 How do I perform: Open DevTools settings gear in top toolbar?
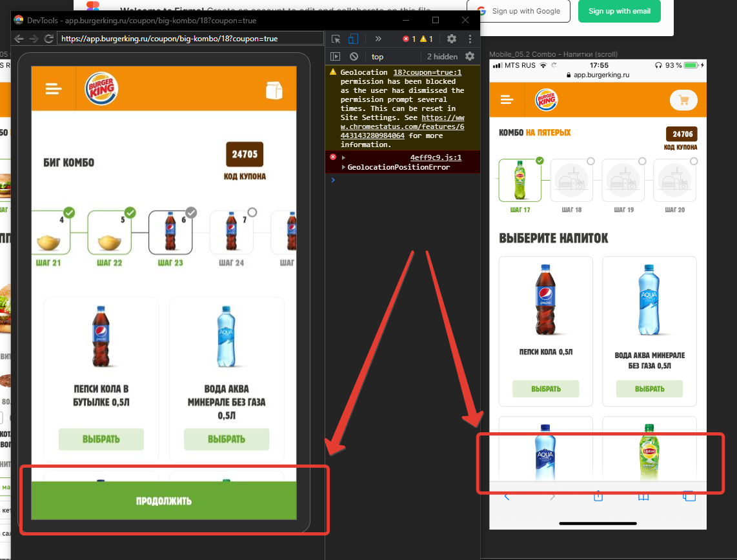[x=452, y=39]
